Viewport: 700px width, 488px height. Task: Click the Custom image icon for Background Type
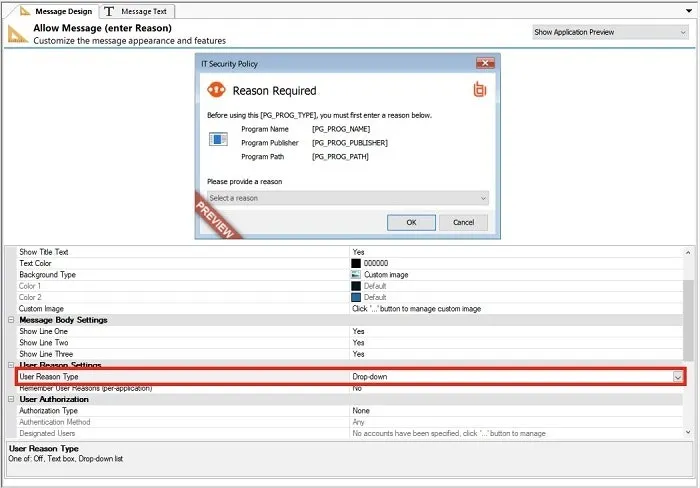click(x=356, y=275)
